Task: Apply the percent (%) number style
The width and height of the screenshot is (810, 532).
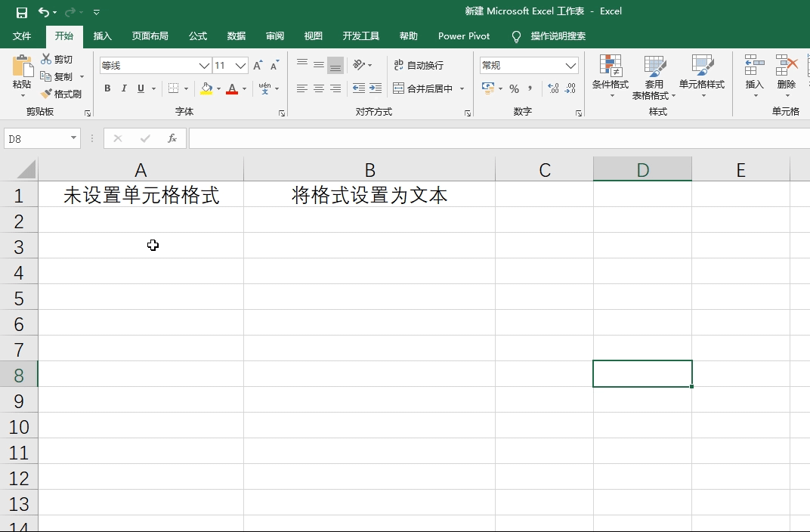Action: pos(513,88)
